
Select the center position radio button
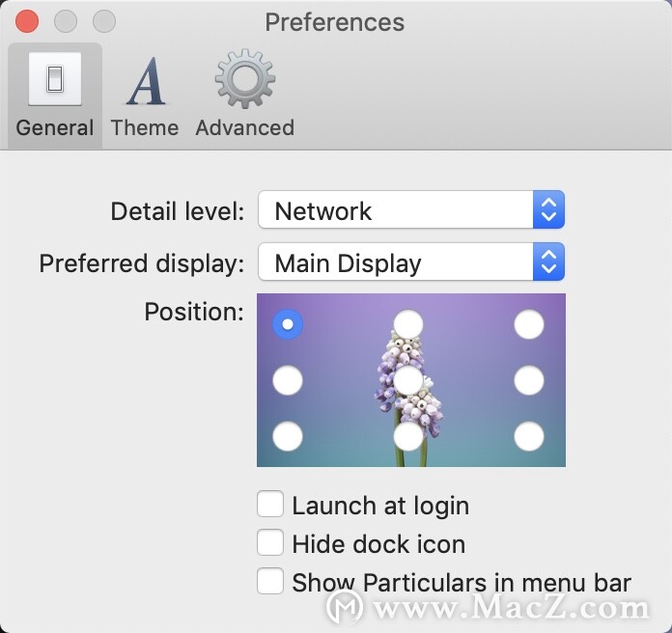(x=408, y=380)
